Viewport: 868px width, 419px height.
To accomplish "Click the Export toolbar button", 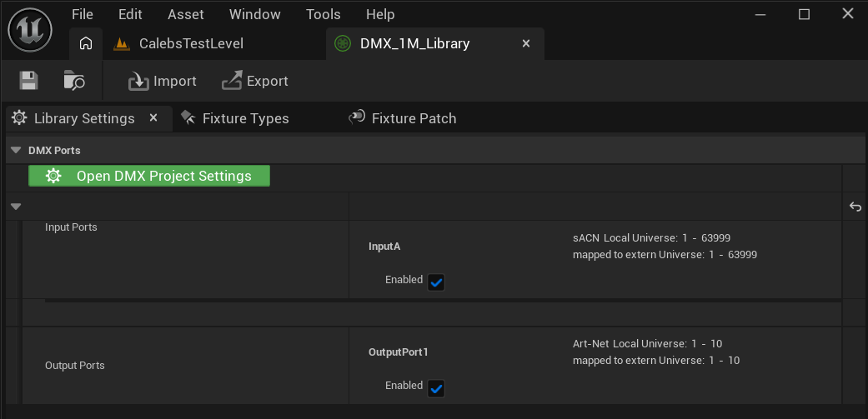I will pos(254,82).
